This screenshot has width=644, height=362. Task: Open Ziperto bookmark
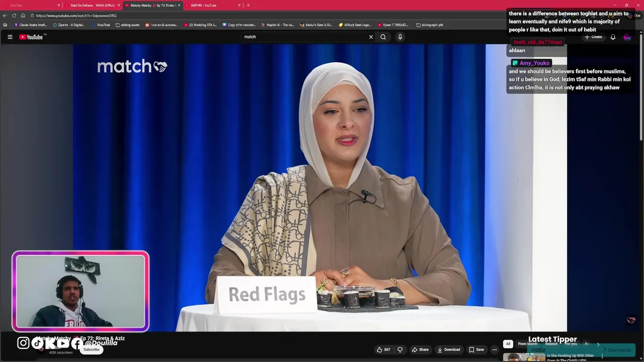pos(69,25)
